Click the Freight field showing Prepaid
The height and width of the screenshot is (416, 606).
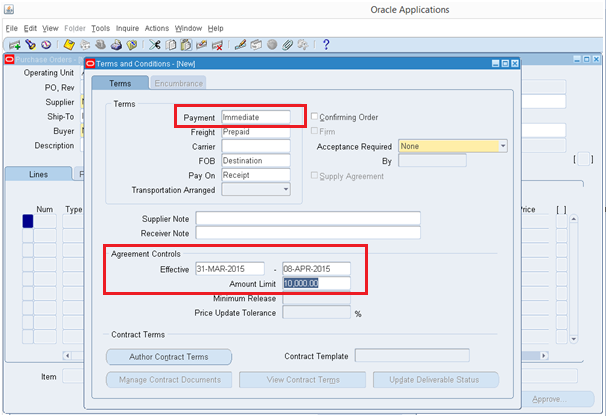pyautogui.click(x=256, y=132)
